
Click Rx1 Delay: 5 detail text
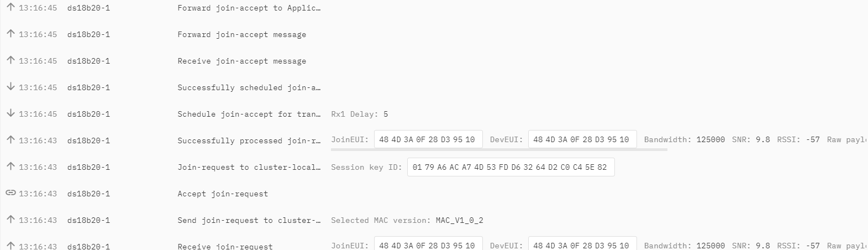[359, 114]
